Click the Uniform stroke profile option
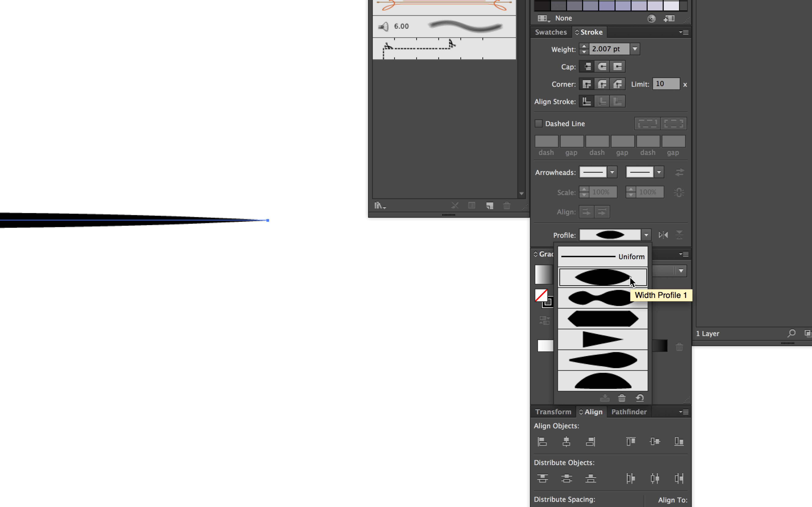The width and height of the screenshot is (812, 507). pyautogui.click(x=603, y=256)
